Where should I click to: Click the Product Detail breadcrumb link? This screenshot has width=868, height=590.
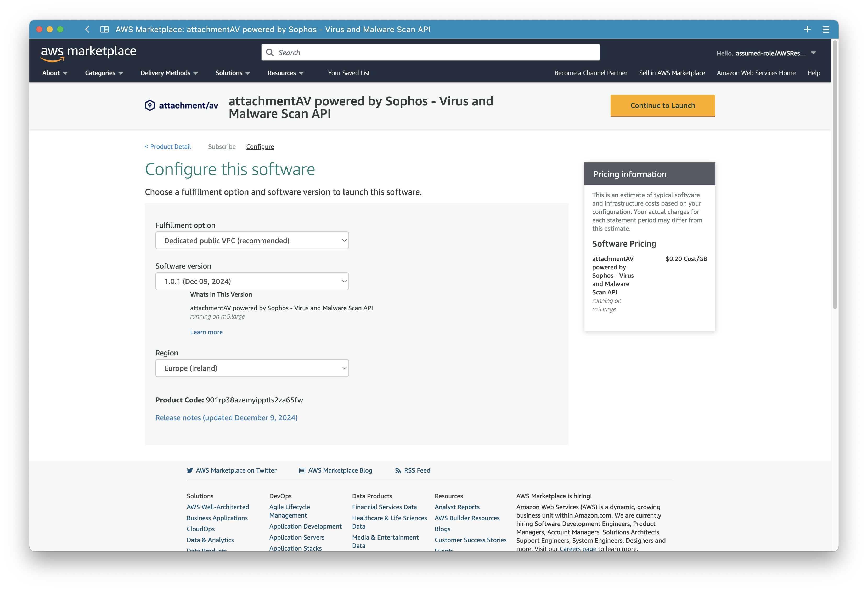[x=168, y=146]
